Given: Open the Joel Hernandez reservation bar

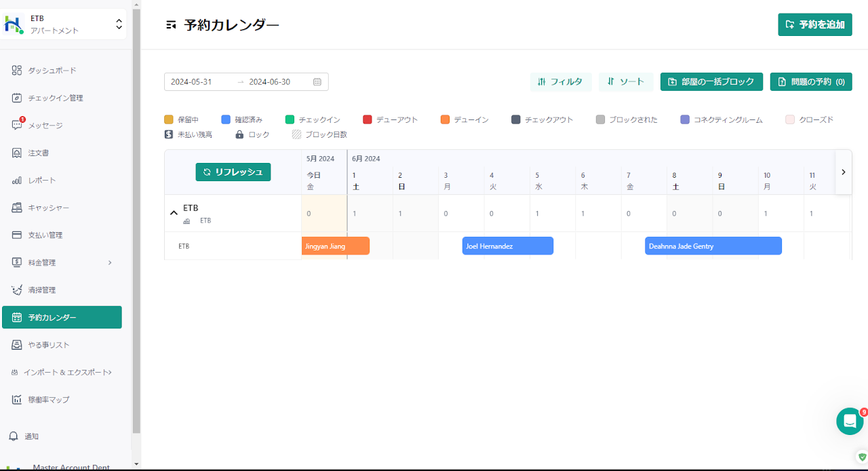Looking at the screenshot, I should (507, 246).
